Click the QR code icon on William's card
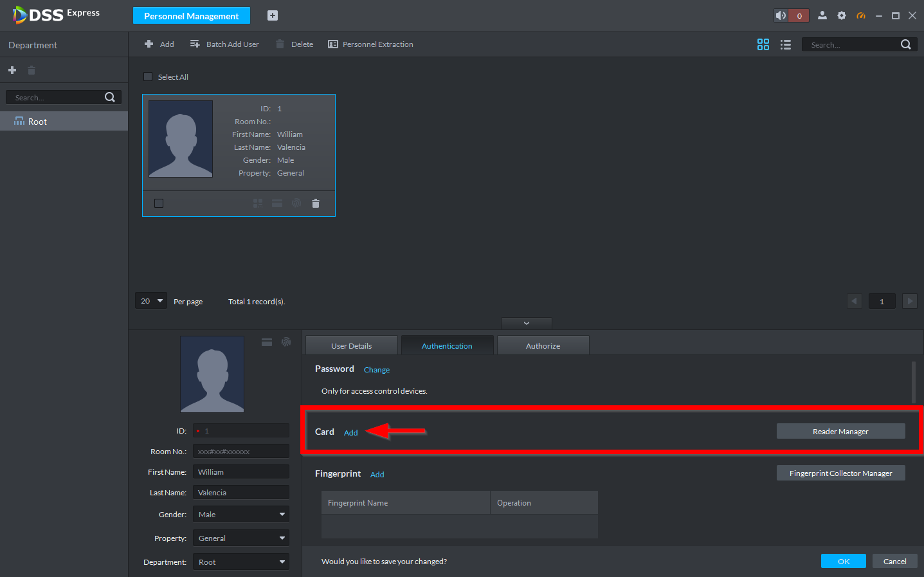Screen dimensions: 924x577 pyautogui.click(x=258, y=203)
